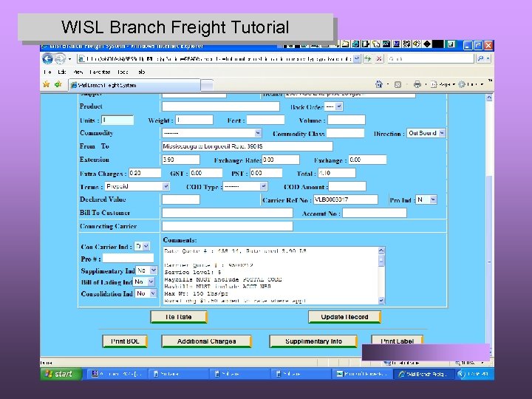Open the Help menu
532x399 pixels.
(x=142, y=72)
